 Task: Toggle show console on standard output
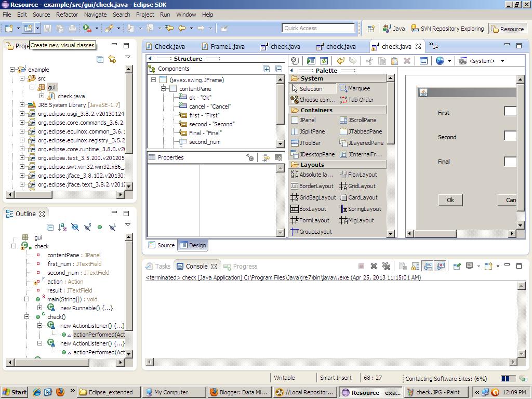pos(428,266)
